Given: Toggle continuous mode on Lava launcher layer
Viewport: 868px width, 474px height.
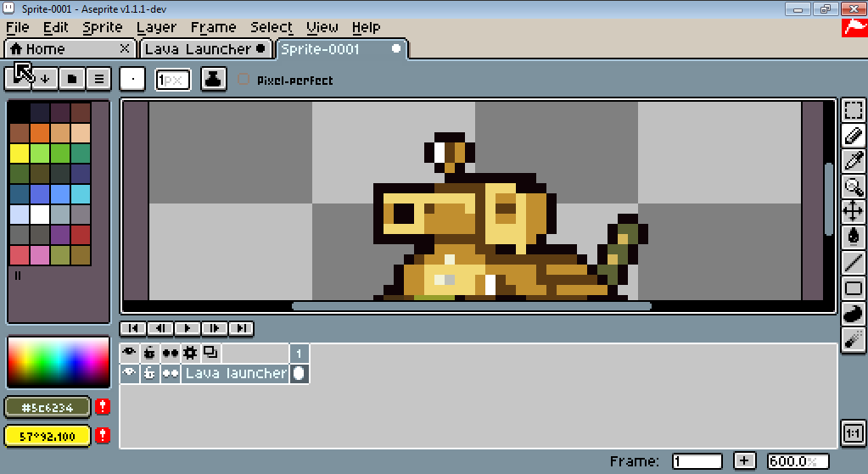Looking at the screenshot, I should point(170,373).
